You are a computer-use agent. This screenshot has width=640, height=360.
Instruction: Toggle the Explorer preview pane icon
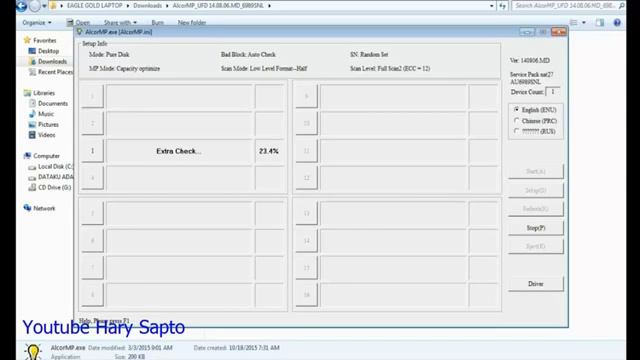pyautogui.click(x=599, y=22)
